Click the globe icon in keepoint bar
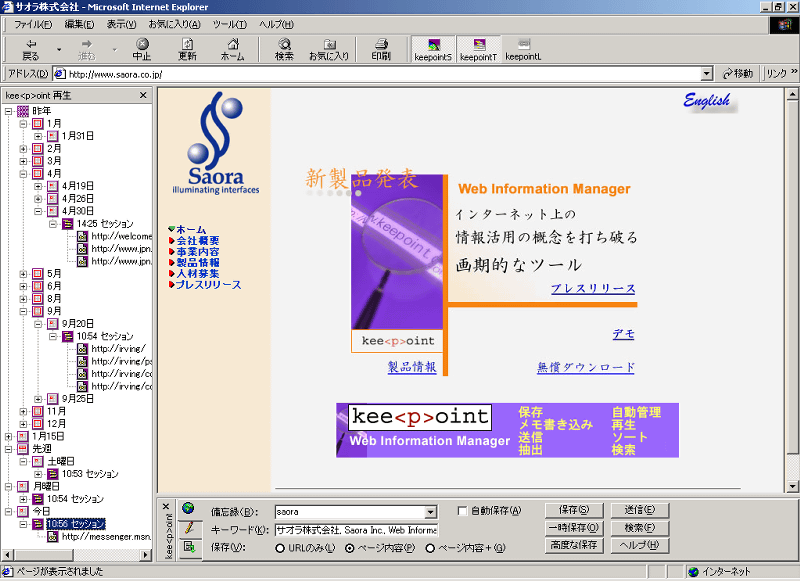This screenshot has width=800, height=581. pyautogui.click(x=188, y=508)
